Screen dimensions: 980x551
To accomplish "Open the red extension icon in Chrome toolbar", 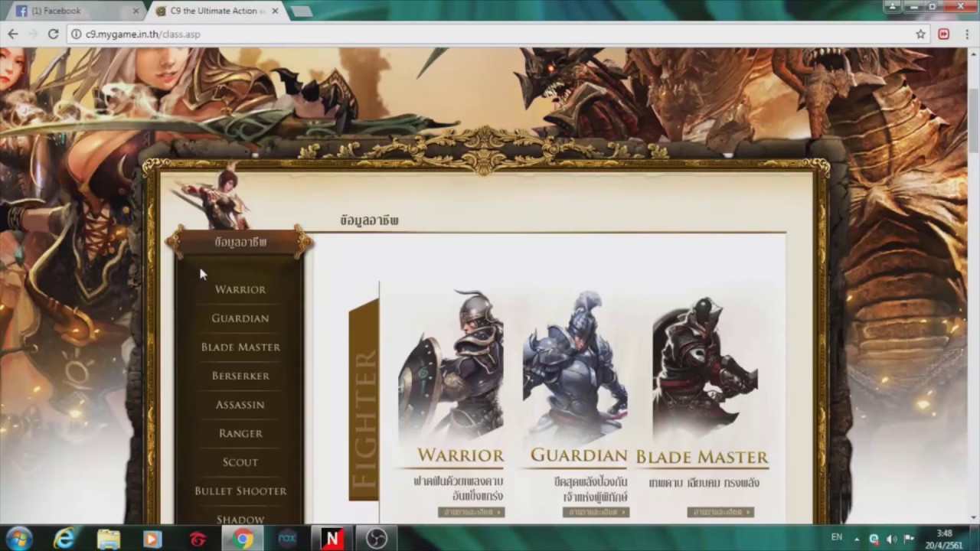I will tap(944, 34).
